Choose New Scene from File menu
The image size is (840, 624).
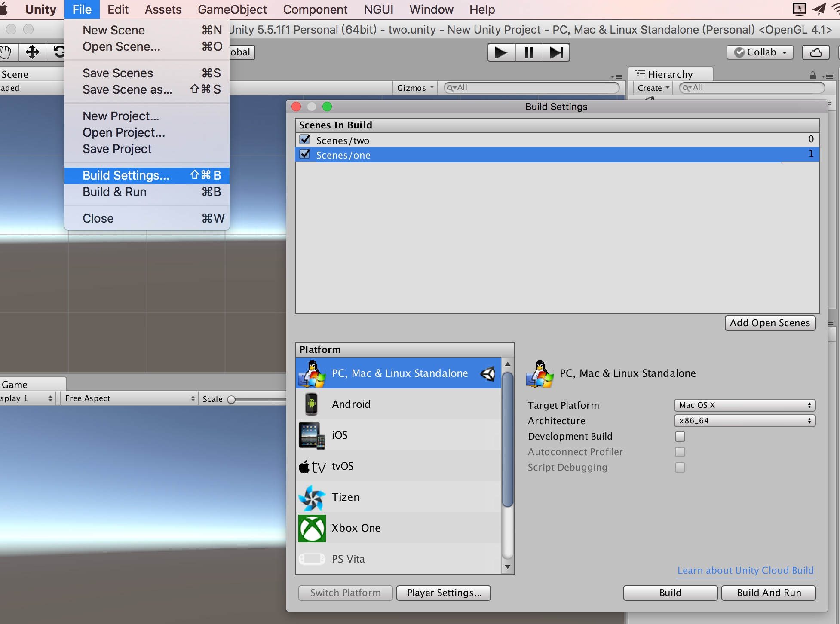click(147, 30)
